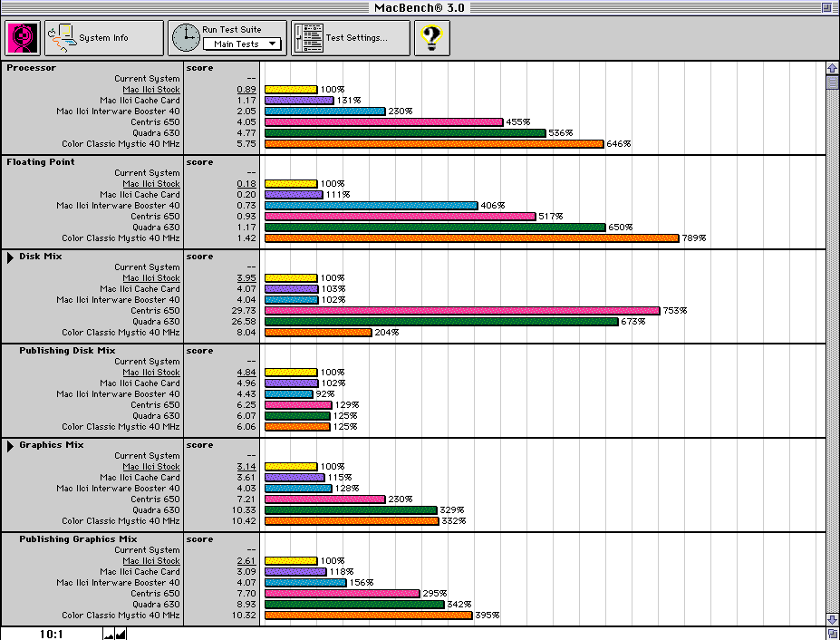
Task: Click the Run Test Suite clock icon
Action: click(186, 38)
